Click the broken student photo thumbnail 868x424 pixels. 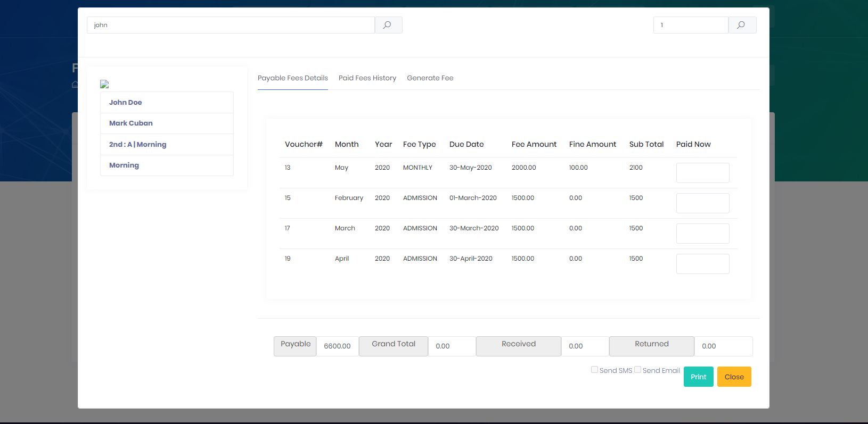click(104, 84)
